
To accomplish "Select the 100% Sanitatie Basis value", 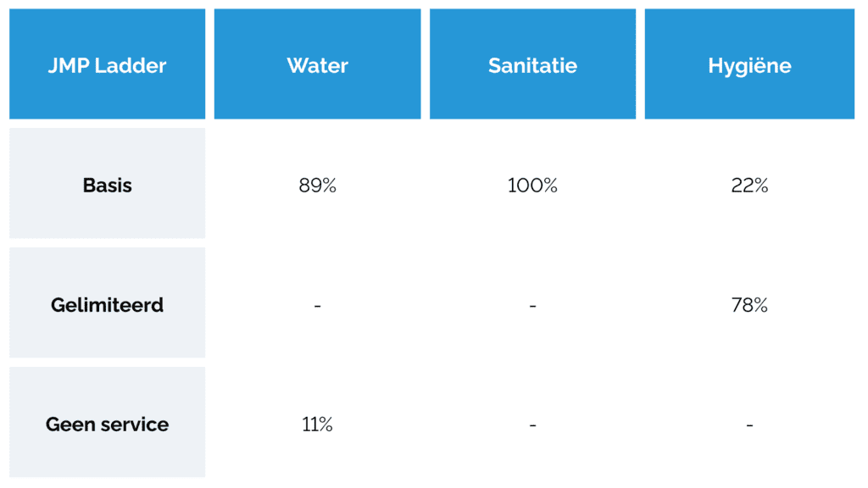I will pyautogui.click(x=532, y=186).
